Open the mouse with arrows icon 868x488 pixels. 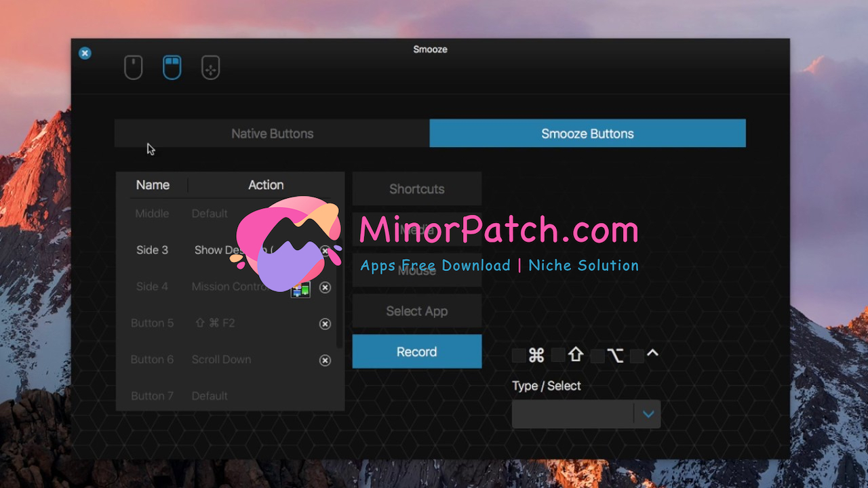click(211, 68)
